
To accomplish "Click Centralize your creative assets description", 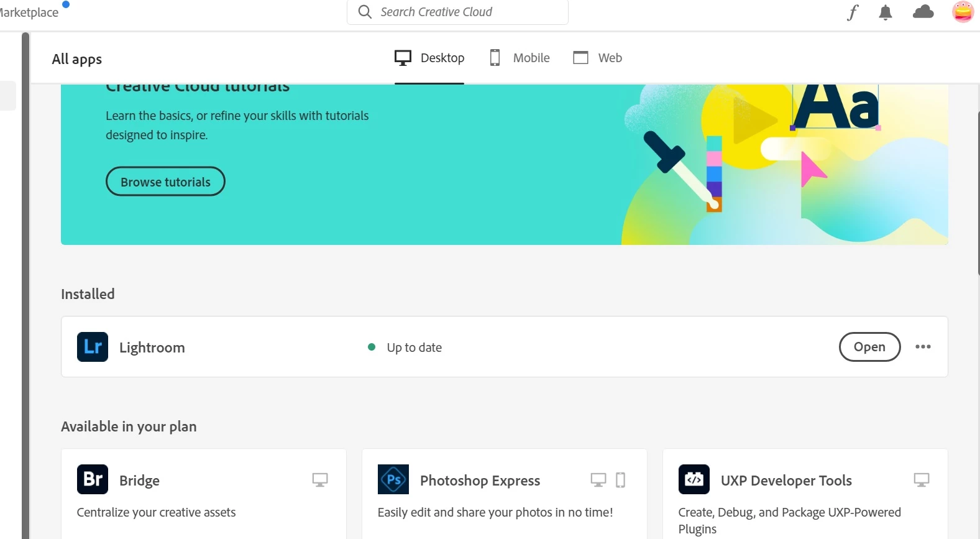I will [156, 512].
